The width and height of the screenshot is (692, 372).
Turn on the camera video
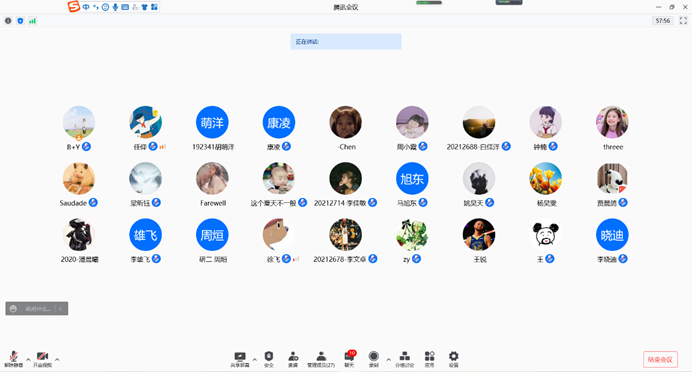42,359
